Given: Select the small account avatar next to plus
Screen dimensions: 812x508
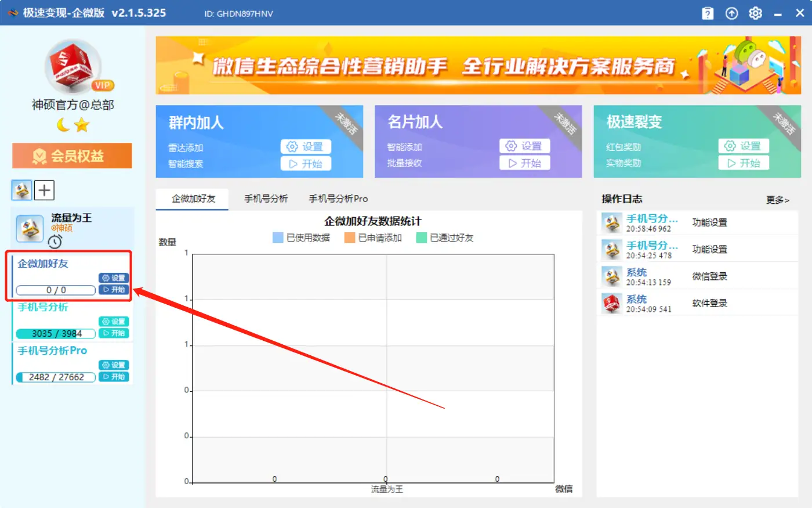Looking at the screenshot, I should pyautogui.click(x=21, y=190).
